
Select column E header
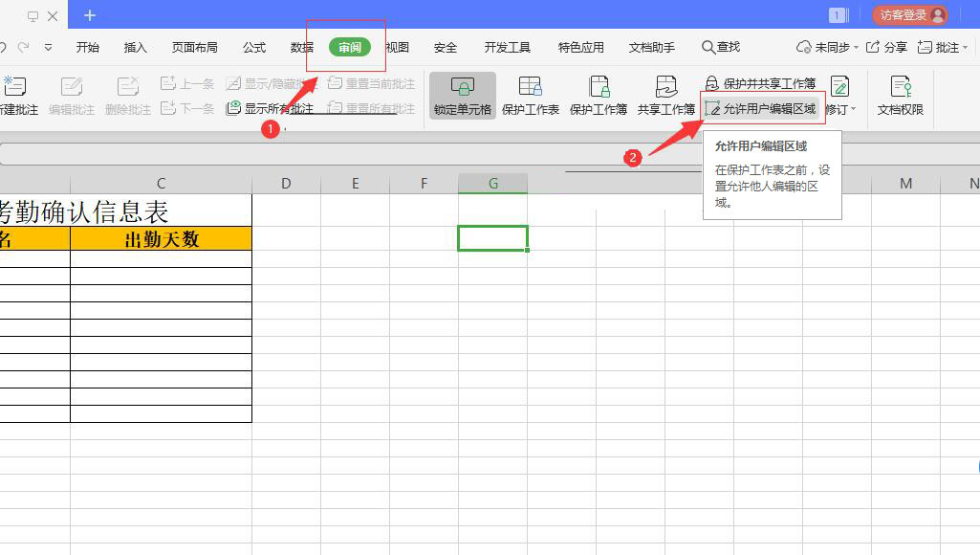[355, 184]
